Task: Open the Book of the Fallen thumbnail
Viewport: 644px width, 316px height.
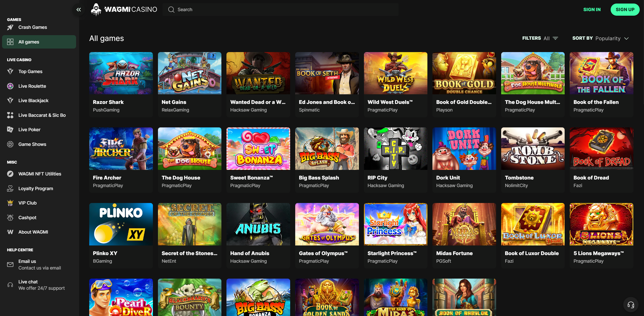Action: (x=602, y=73)
